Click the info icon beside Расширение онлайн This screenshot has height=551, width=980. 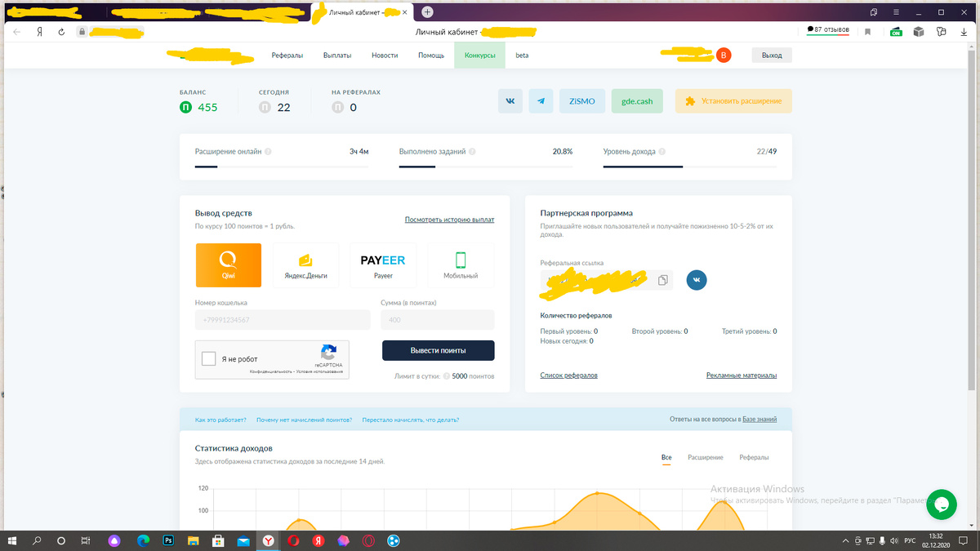tap(269, 152)
